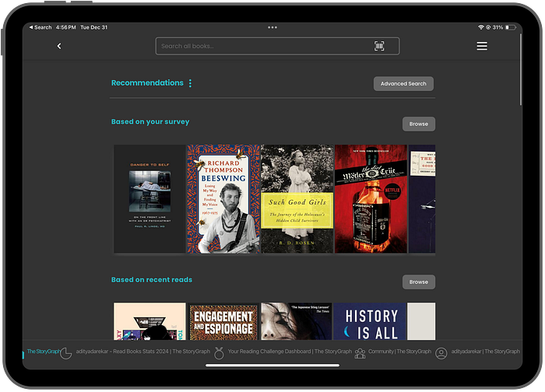Open the Japanese Stieg Larsson quote cover
This screenshot has height=392, width=545.
pyautogui.click(x=297, y=321)
